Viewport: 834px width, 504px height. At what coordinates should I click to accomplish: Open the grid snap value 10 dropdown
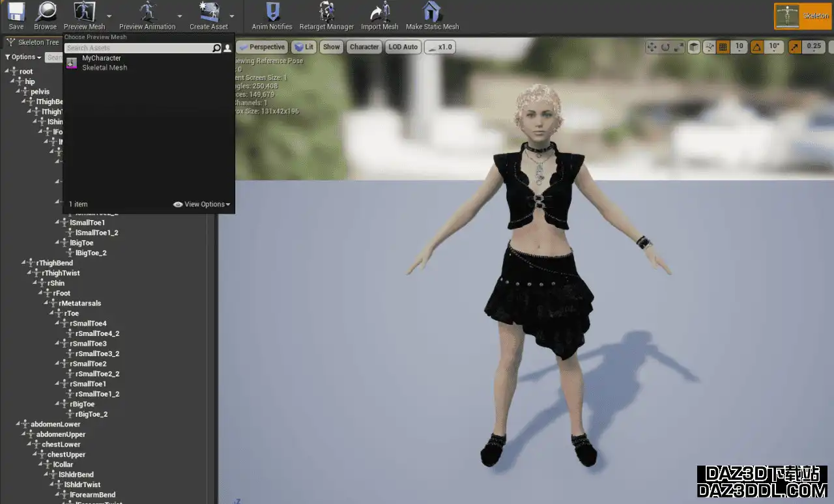(739, 47)
